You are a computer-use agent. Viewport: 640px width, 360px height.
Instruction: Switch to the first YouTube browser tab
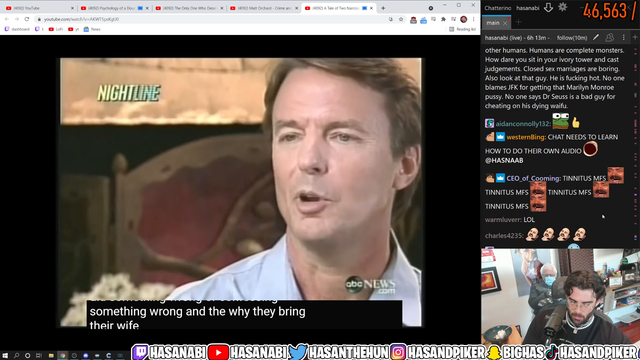tap(39, 8)
